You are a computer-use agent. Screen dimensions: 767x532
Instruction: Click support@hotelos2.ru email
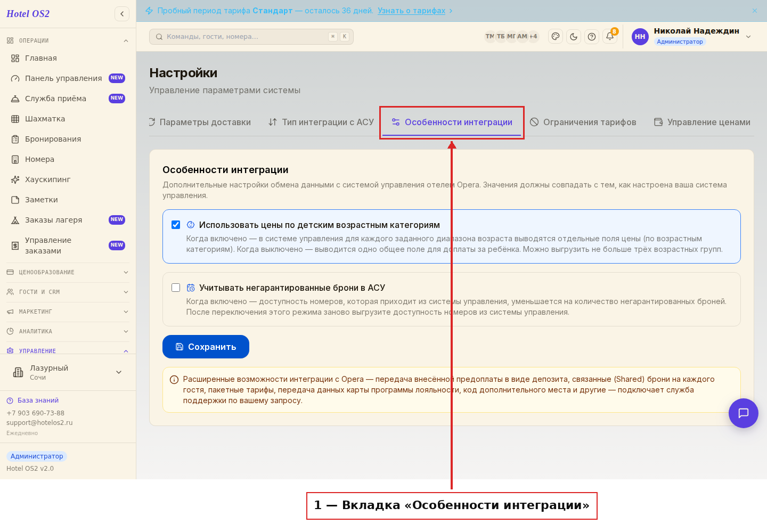(39, 423)
